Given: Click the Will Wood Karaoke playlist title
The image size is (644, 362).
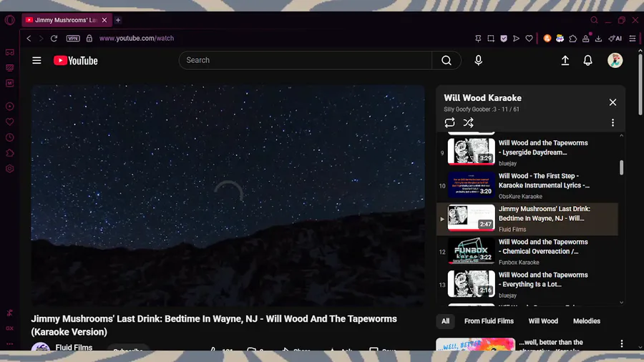Looking at the screenshot, I should (x=482, y=98).
